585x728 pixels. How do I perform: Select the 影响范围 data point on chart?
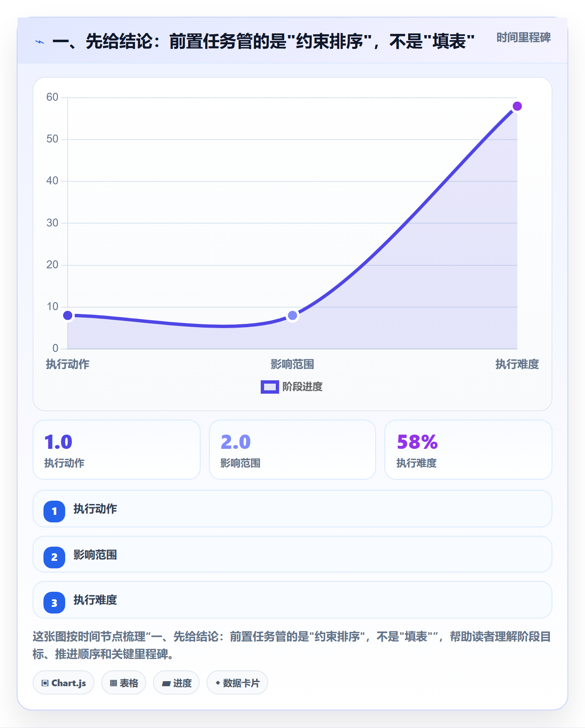click(292, 316)
